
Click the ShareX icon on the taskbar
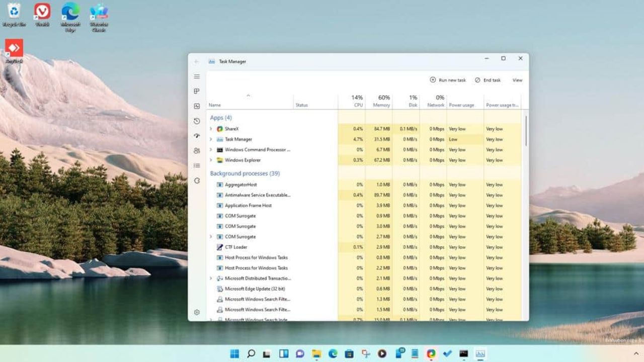(x=431, y=353)
